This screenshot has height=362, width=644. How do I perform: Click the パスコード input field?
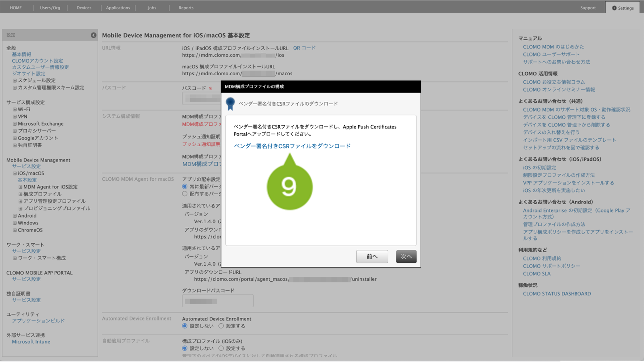tap(202, 98)
